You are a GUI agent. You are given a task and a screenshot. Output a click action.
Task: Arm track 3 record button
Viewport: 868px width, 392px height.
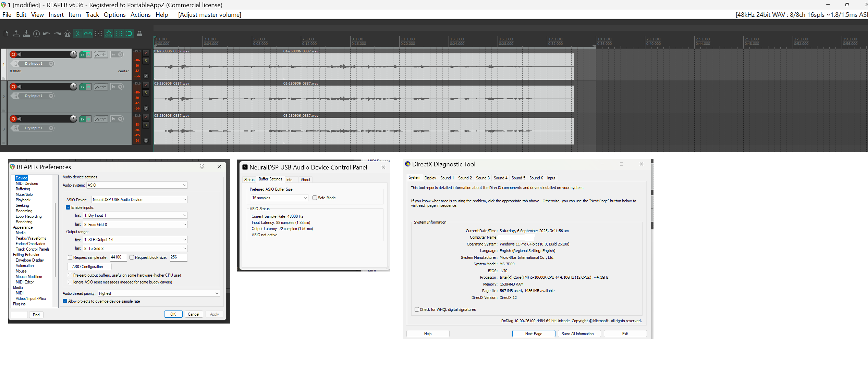13,119
